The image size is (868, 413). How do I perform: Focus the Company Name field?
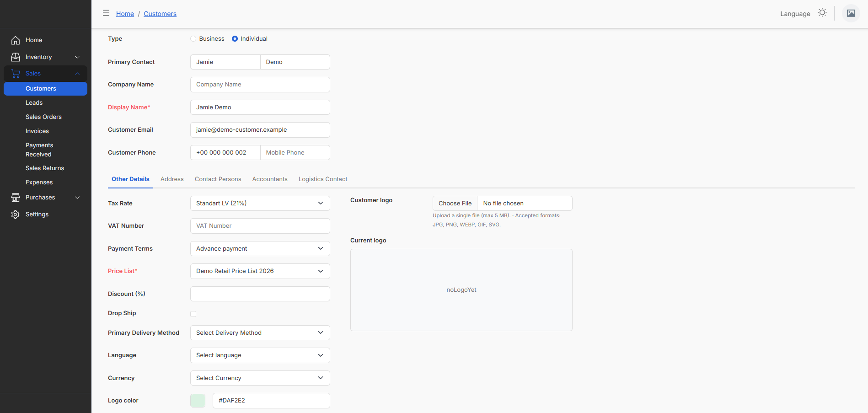[260, 85]
